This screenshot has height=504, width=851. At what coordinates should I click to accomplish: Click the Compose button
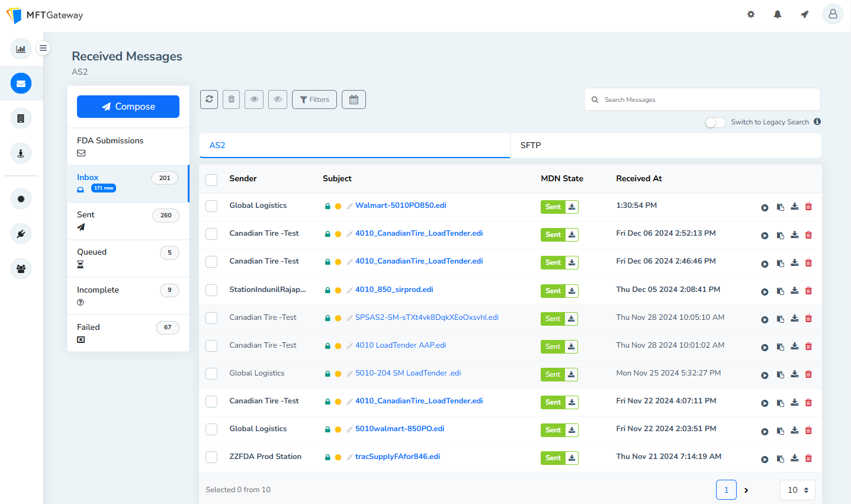[x=128, y=107]
